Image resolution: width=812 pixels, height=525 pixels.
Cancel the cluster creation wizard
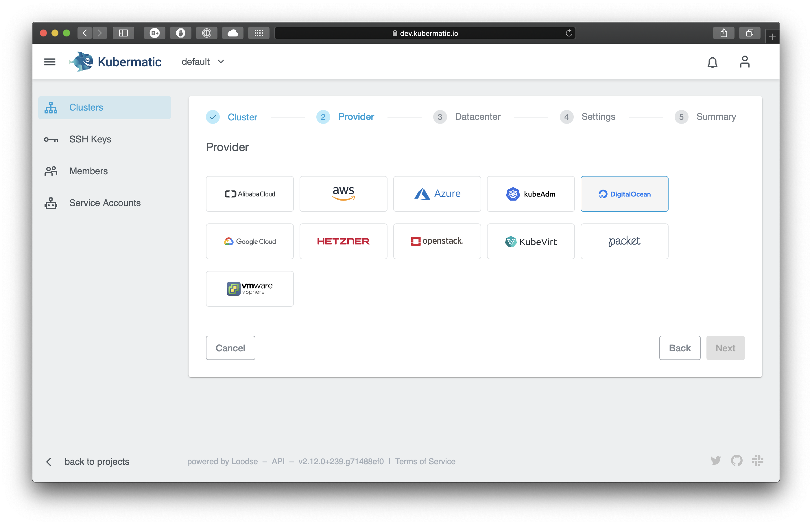pos(230,348)
